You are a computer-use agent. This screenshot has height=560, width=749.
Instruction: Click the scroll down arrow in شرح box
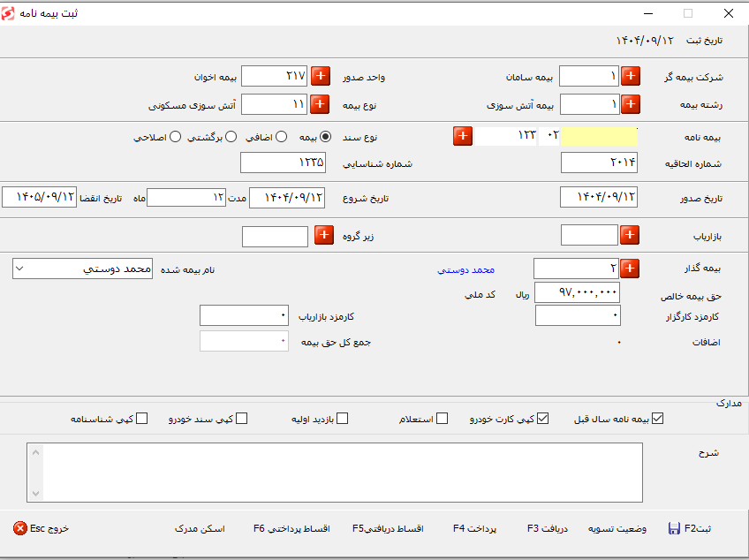[35, 493]
